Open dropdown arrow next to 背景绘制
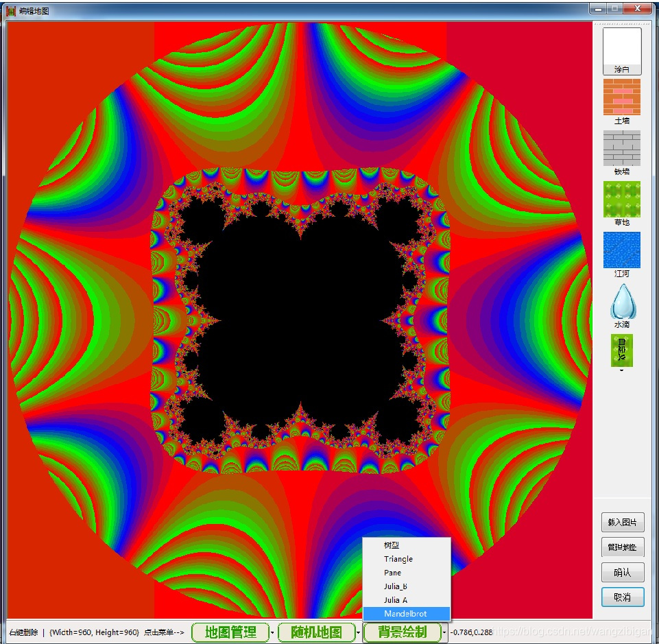This screenshot has width=659, height=644. 444,632
